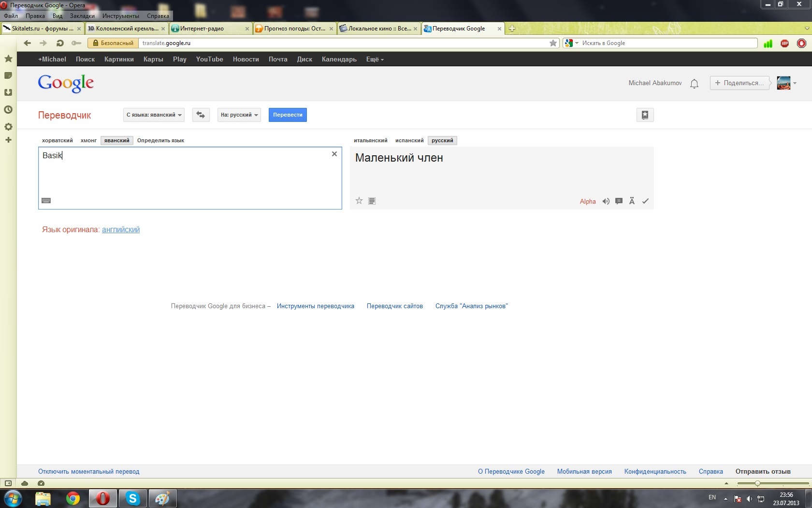Open the password manager key icon

[76, 43]
